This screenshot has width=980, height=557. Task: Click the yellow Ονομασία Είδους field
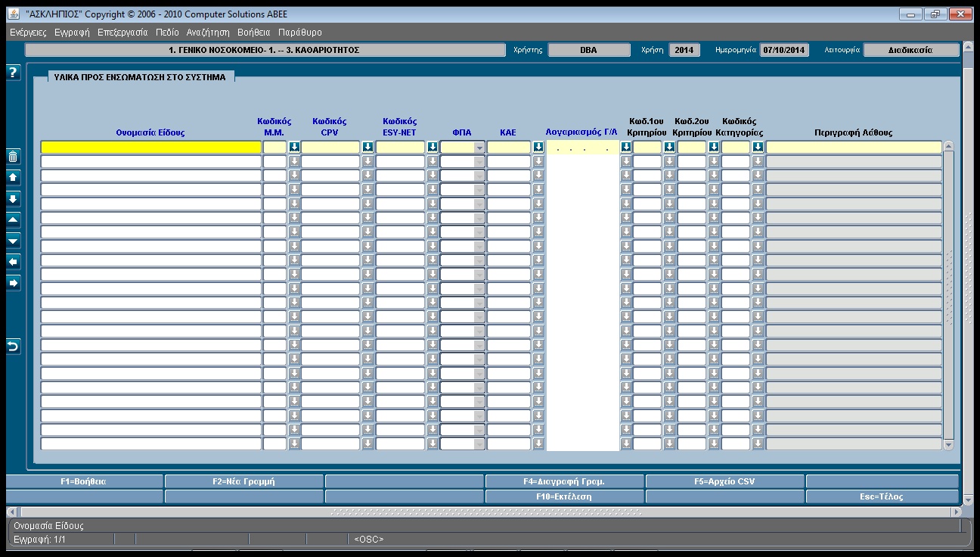click(150, 148)
